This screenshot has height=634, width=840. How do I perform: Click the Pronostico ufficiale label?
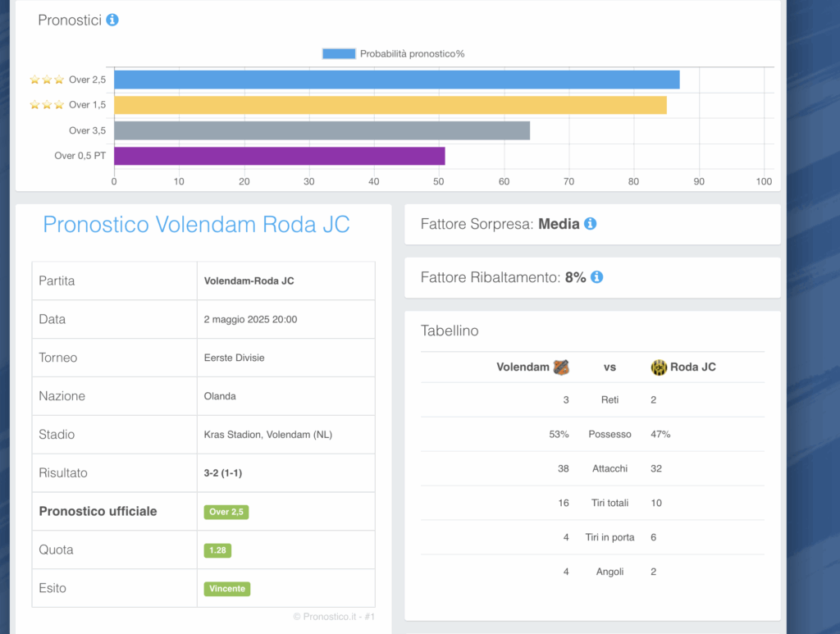pyautogui.click(x=98, y=511)
